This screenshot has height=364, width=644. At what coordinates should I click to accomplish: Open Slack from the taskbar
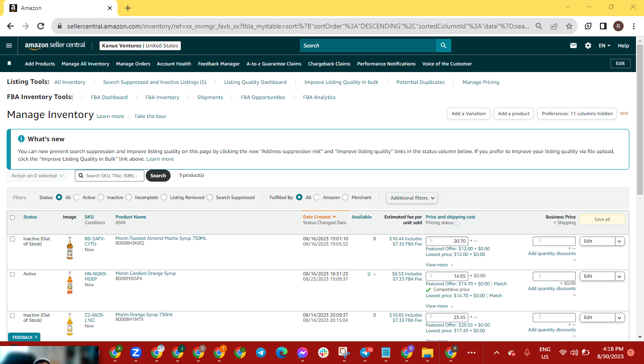[x=324, y=353]
